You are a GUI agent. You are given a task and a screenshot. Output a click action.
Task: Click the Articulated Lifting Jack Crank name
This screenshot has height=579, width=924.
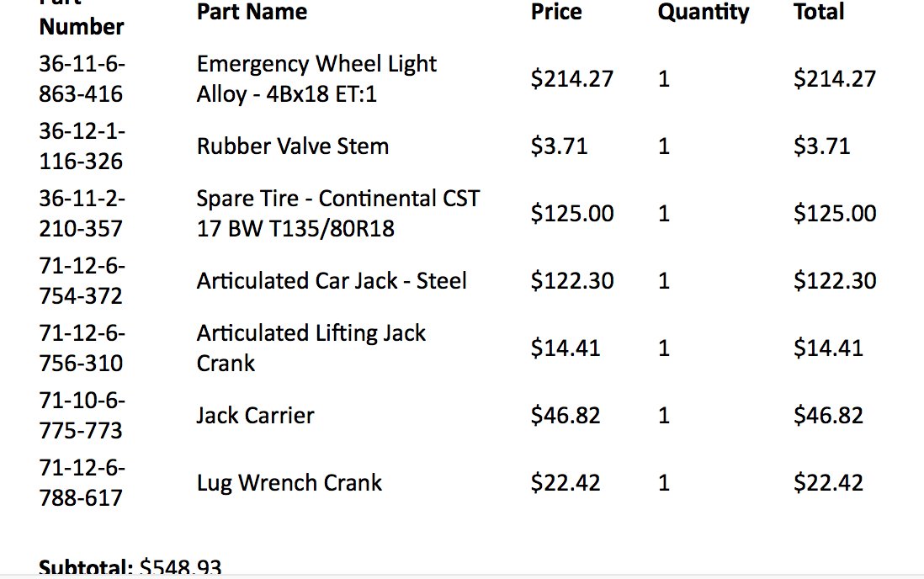(311, 348)
